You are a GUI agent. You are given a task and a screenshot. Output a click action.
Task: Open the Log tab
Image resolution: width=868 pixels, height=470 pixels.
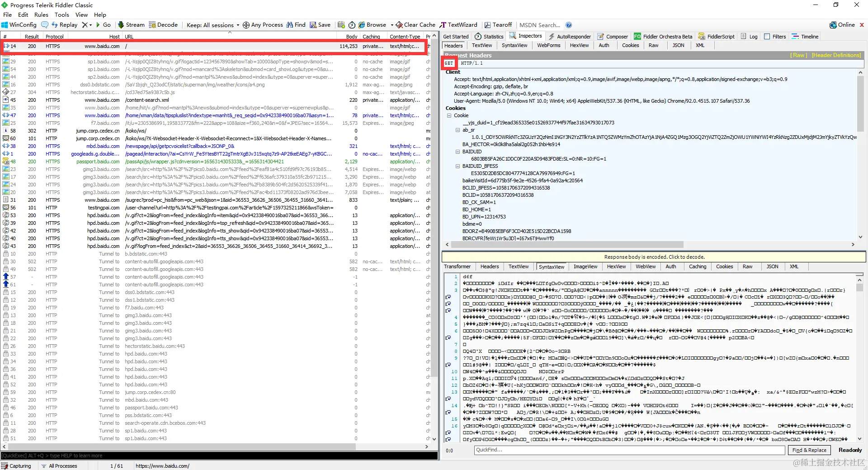[x=749, y=37]
